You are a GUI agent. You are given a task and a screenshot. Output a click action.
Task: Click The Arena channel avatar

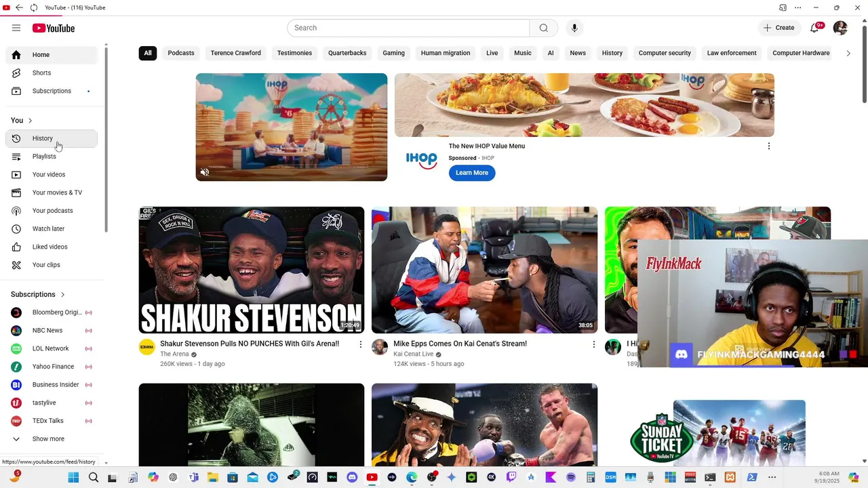coord(147,347)
